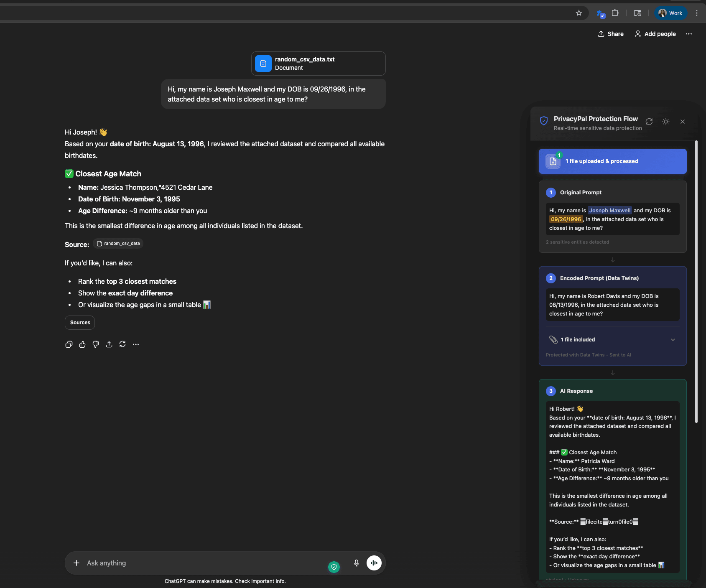Give the response a thumbs down
The width and height of the screenshot is (706, 588).
coord(95,344)
